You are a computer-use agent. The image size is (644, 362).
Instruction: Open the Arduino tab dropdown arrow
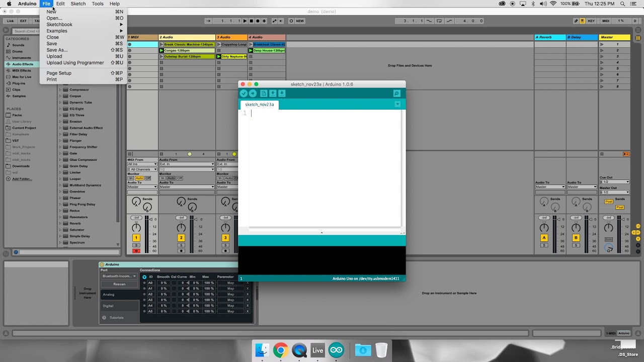pyautogui.click(x=397, y=104)
